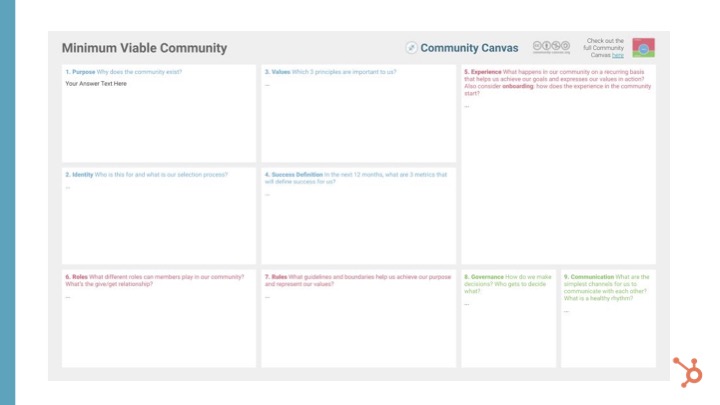
Task: Click the Creative Commons license badge
Action: click(x=552, y=46)
